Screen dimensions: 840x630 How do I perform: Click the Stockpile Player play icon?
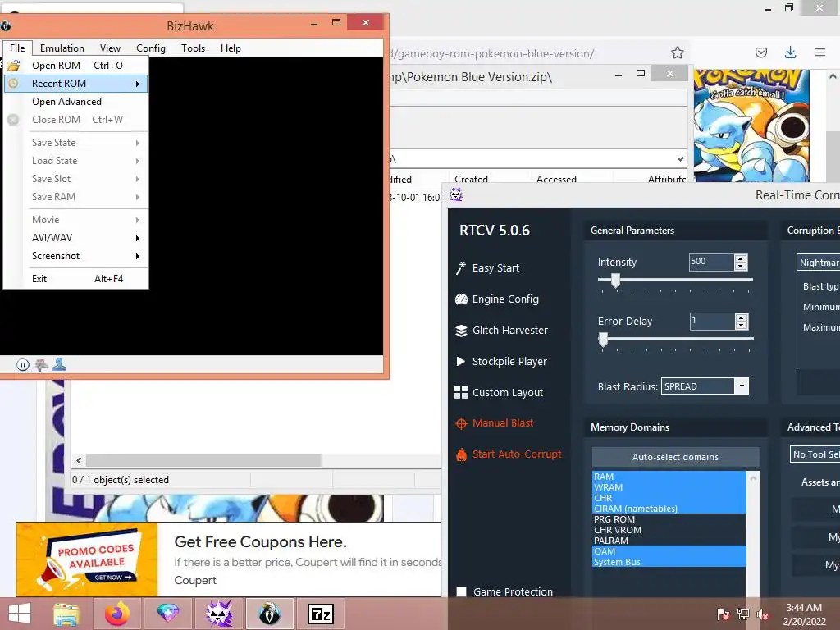(461, 361)
